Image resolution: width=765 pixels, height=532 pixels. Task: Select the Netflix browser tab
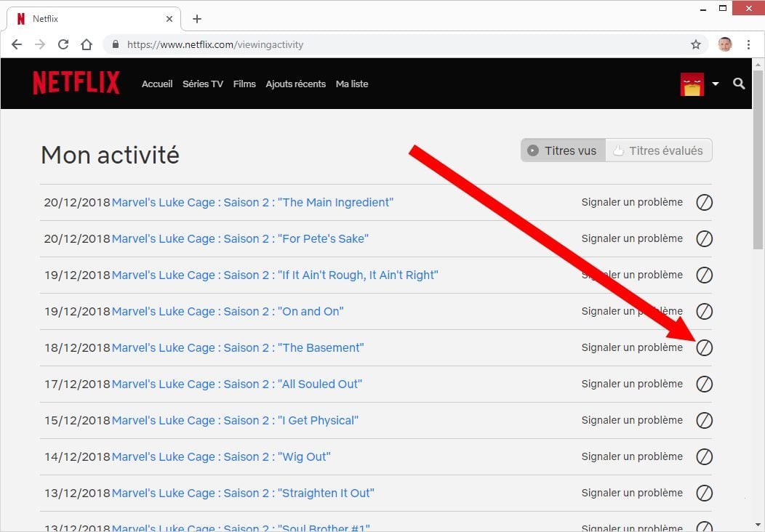click(94, 18)
